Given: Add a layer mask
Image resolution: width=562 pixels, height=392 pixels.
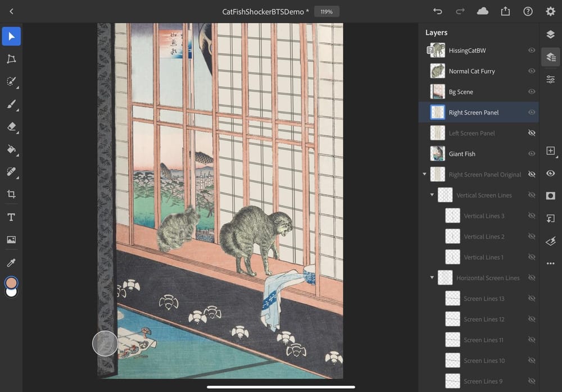Looking at the screenshot, I should 551,195.
